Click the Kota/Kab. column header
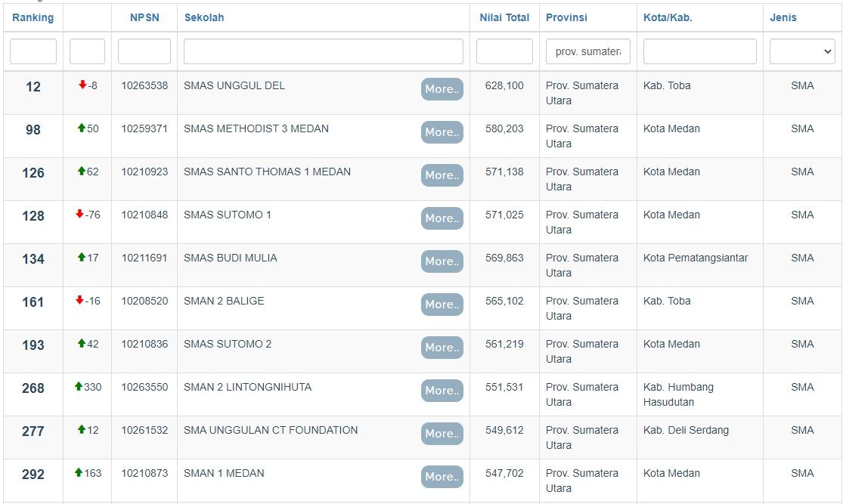 tap(668, 17)
